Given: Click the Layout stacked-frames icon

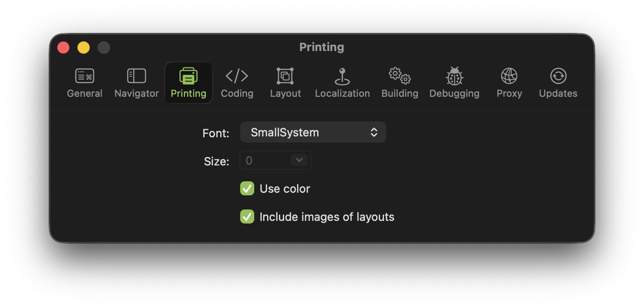Looking at the screenshot, I should pyautogui.click(x=285, y=77).
